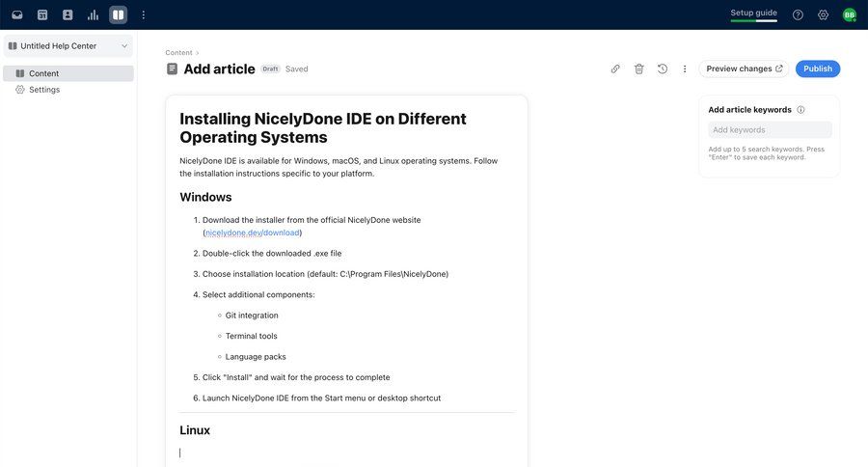Image resolution: width=868 pixels, height=467 pixels.
Task: Select Content in the sidebar
Action: [x=68, y=73]
